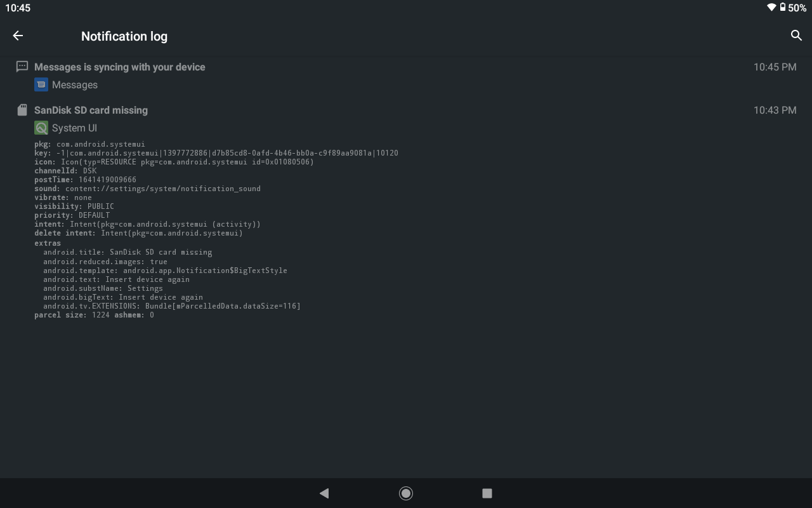Click the android.title extras line
This screenshot has height=508, width=812.
(128, 252)
